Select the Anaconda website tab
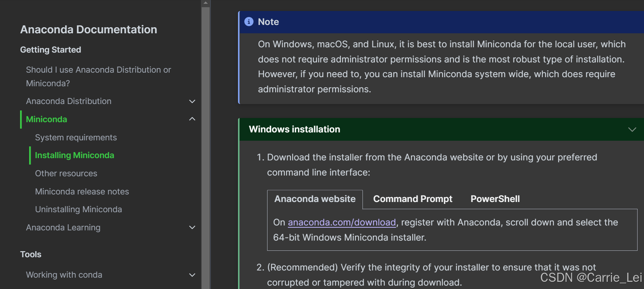The height and width of the screenshot is (289, 644). 315,199
